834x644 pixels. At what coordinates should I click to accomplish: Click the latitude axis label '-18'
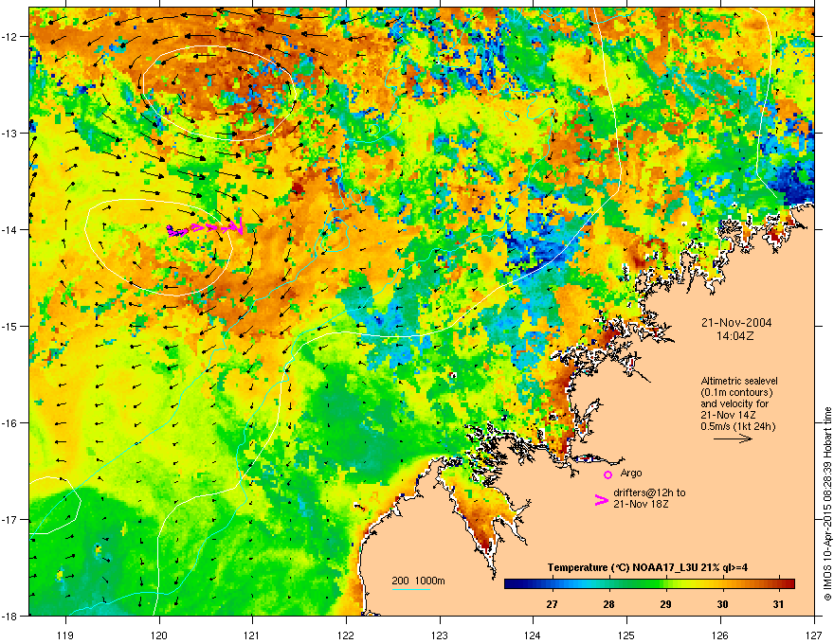coord(9,616)
